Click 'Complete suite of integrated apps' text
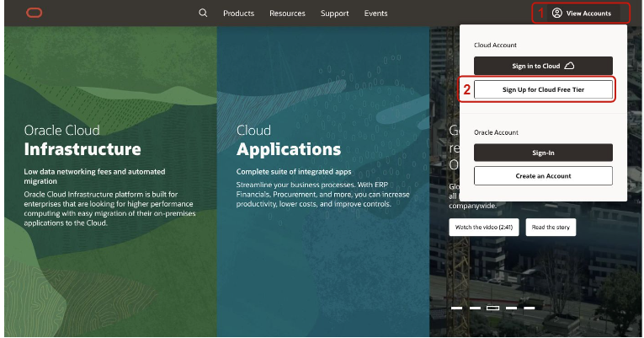This screenshot has height=338, width=644. pos(294,171)
